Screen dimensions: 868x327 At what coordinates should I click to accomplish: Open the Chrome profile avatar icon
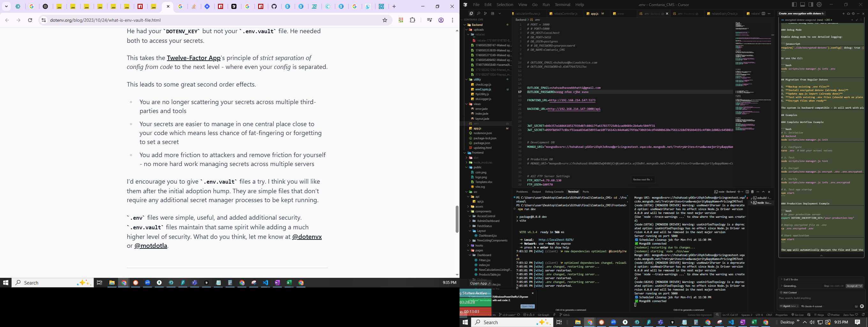click(x=441, y=20)
